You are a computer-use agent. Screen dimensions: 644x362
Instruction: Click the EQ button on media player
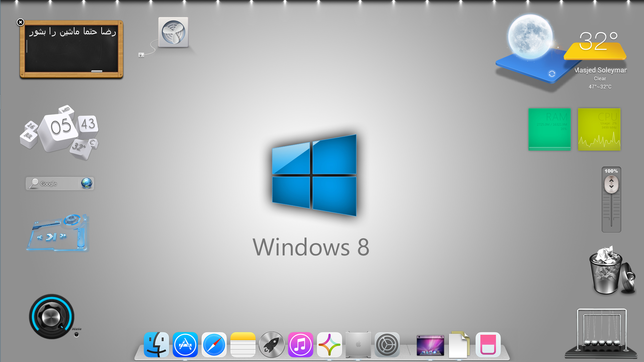80,248
